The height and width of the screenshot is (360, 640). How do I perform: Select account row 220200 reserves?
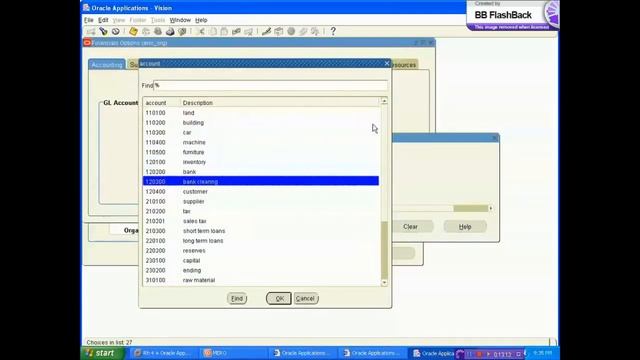point(261,250)
